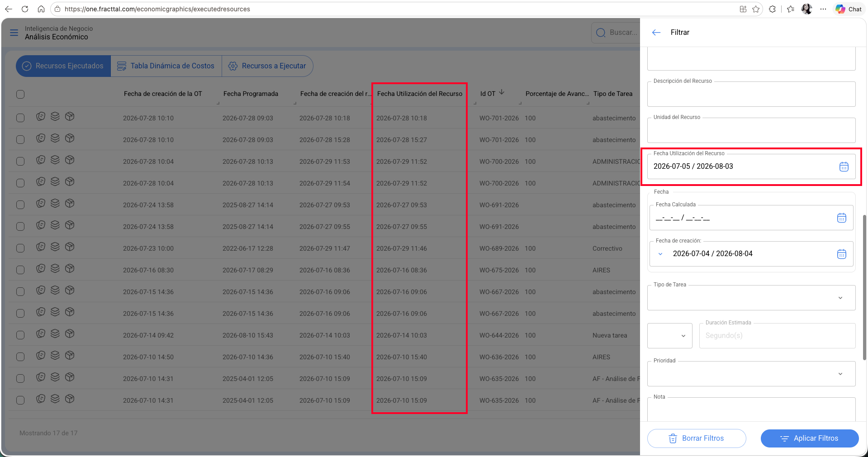Click the 'Correctivo' task type cell
Viewport: 868px width, 457px height.
click(x=607, y=248)
